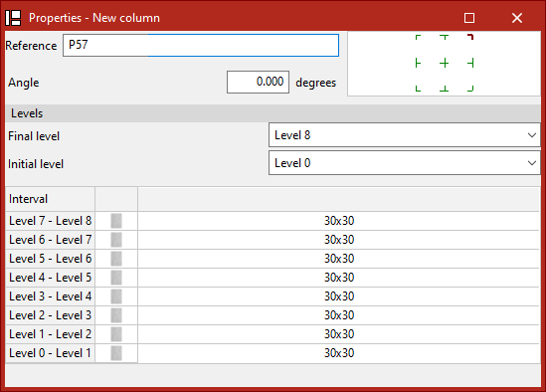546x392 pixels.
Task: Select top-left fixed point anchor
Action: point(419,37)
